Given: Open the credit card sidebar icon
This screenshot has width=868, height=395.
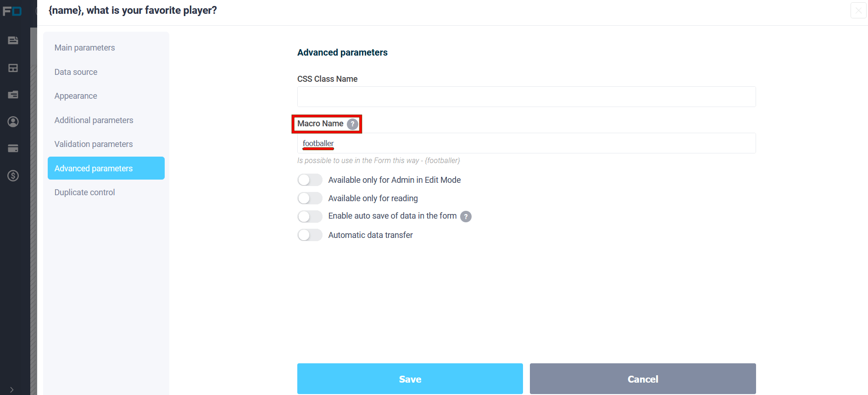Looking at the screenshot, I should pos(13,148).
